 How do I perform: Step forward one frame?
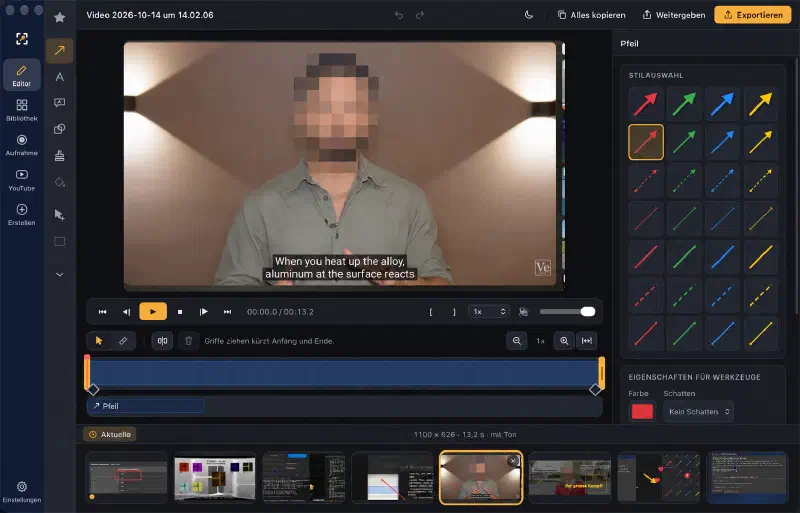click(204, 312)
